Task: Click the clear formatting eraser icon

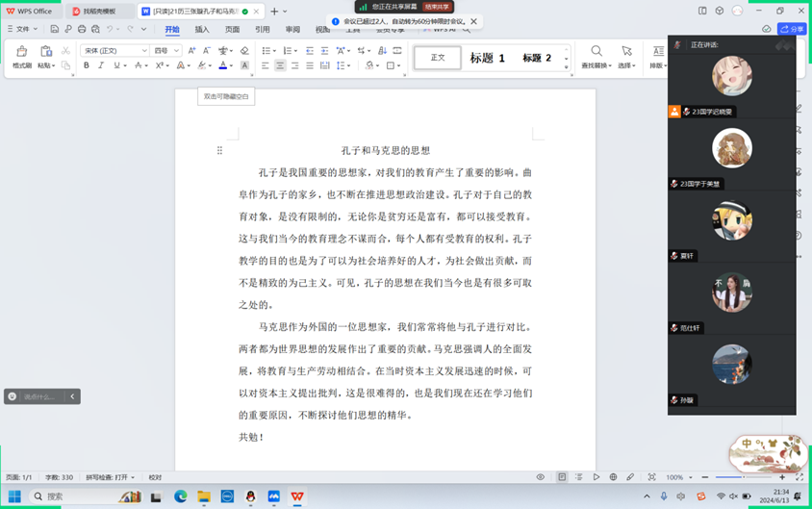Action: (244, 50)
